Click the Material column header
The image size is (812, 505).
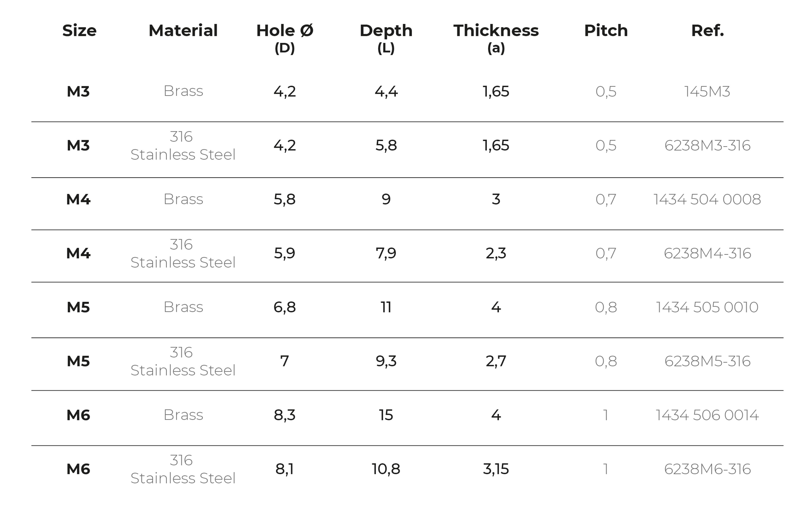point(183,31)
